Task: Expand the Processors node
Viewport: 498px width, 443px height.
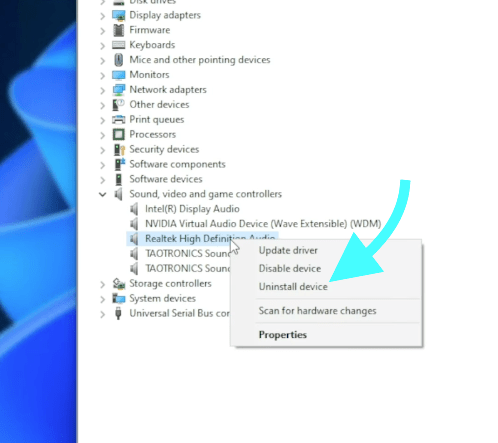Action: click(103, 135)
